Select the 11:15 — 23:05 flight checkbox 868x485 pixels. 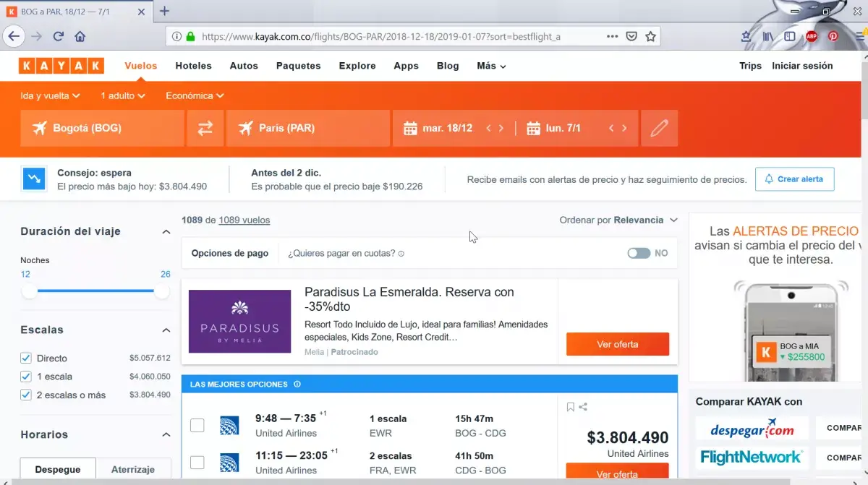[x=197, y=463]
